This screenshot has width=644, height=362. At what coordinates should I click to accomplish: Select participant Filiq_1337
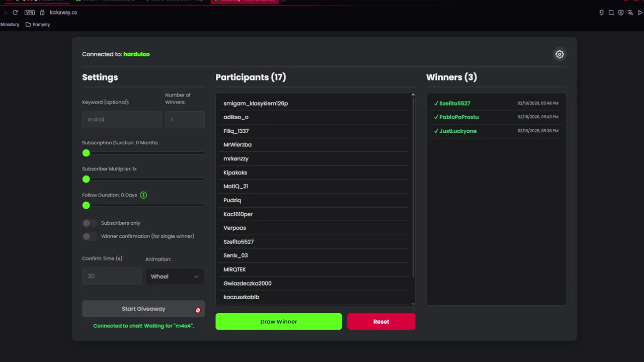(315, 131)
